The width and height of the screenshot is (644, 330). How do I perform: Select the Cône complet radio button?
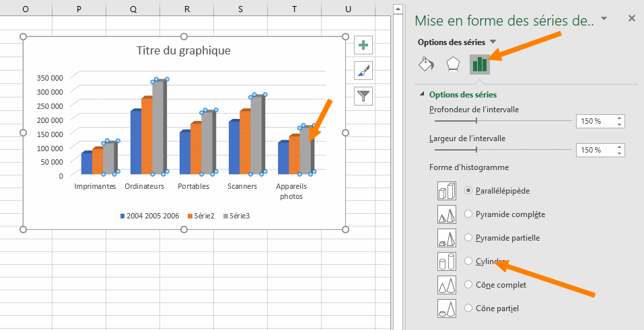[x=469, y=285]
